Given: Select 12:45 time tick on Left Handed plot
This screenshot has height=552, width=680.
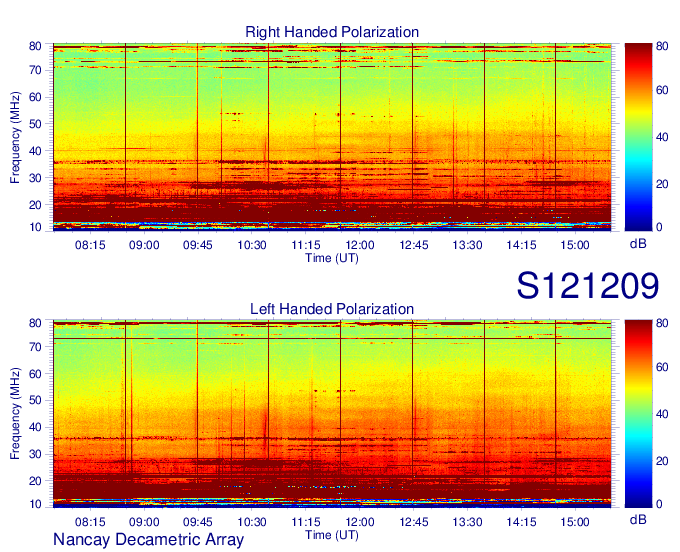Looking at the screenshot, I should click(414, 522).
